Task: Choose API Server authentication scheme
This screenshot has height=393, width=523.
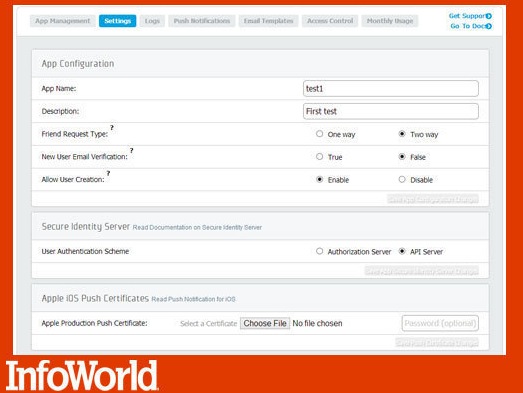Action: [x=402, y=251]
